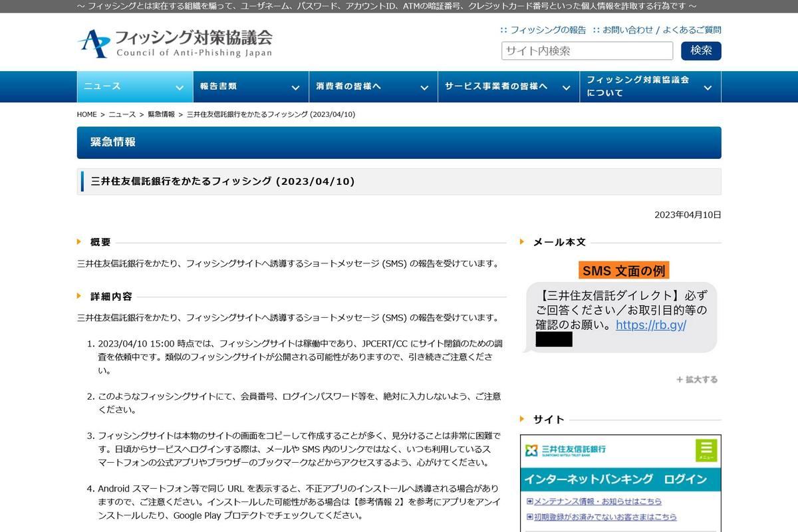Open the ニュース menu

pyautogui.click(x=135, y=86)
